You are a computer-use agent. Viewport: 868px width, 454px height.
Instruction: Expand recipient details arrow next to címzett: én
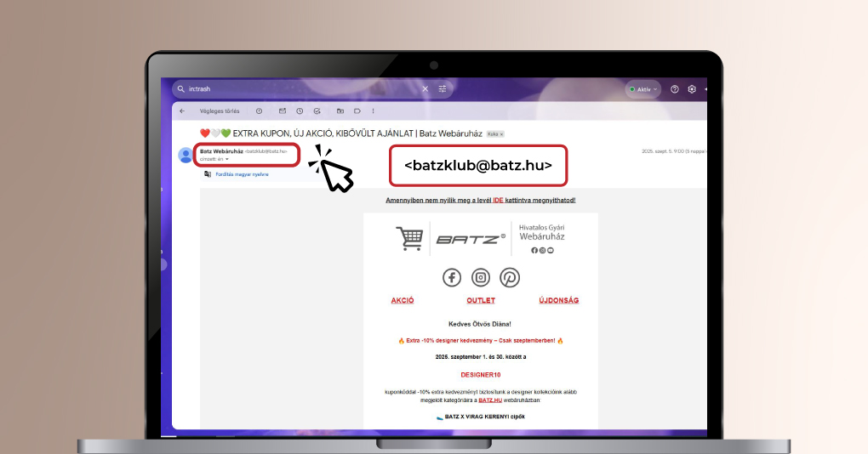pos(227,159)
